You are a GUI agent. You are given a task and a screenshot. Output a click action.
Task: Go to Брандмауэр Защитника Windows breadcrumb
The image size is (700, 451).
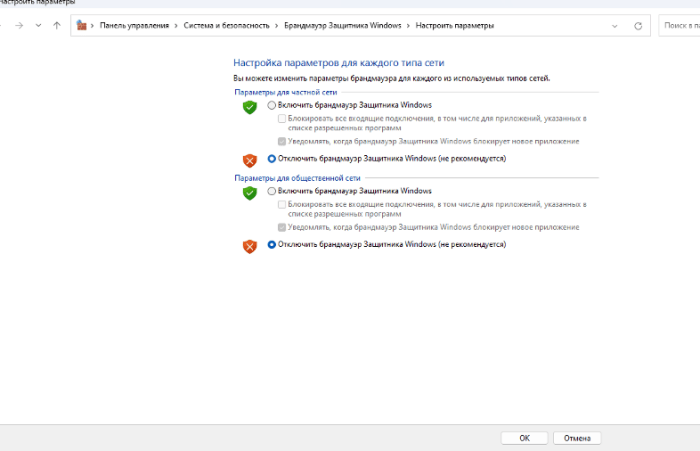click(x=342, y=25)
